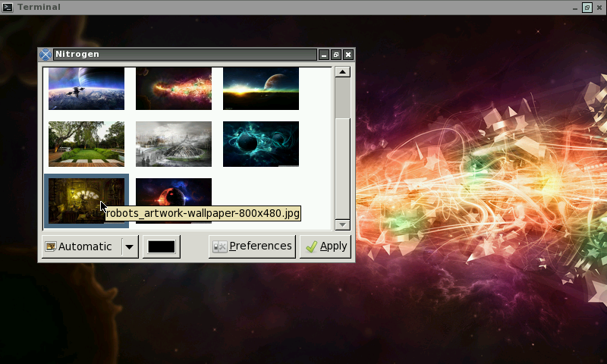
Task: Choose the gray misty dome wallpaper thumbnail
Action: 174,144
